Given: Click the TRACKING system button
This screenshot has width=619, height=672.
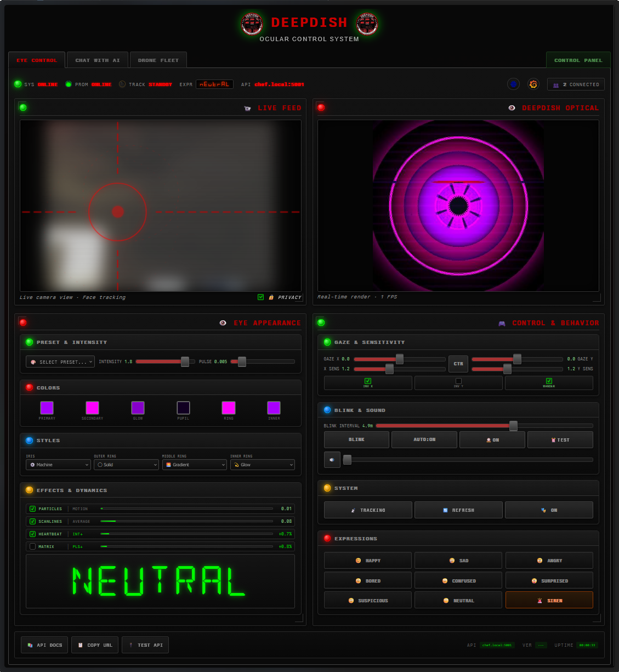Looking at the screenshot, I should point(368,510).
